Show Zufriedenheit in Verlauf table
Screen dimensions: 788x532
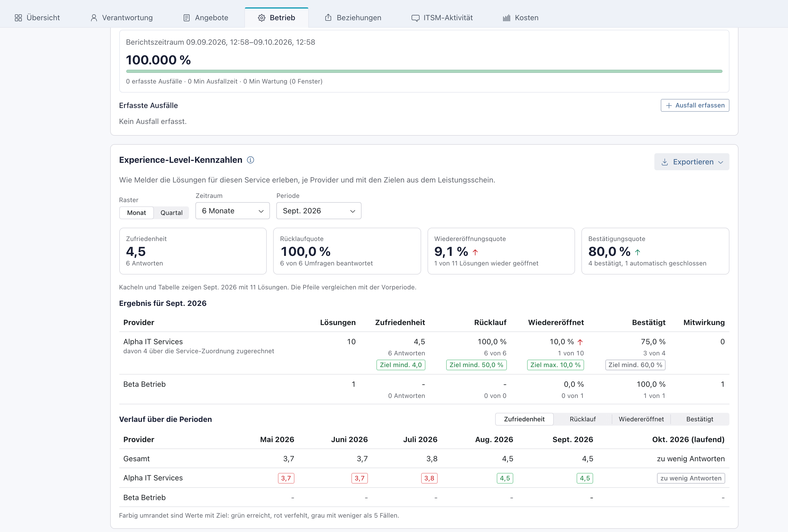point(524,419)
